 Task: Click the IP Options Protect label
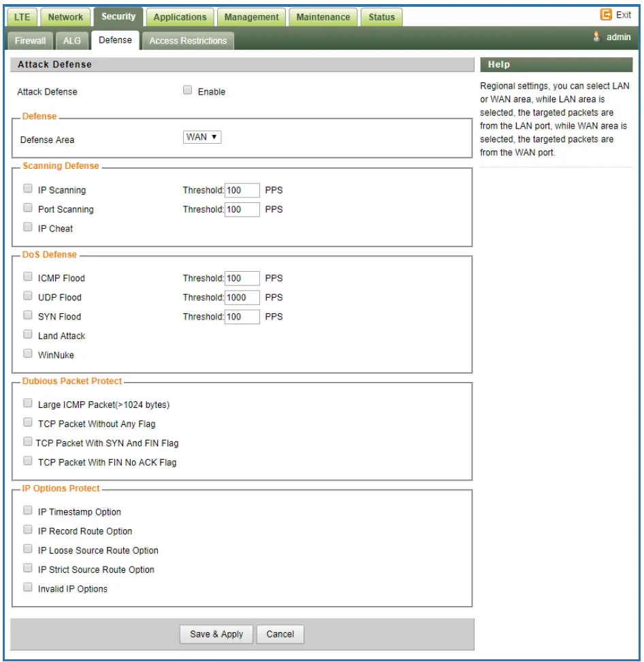[61, 488]
